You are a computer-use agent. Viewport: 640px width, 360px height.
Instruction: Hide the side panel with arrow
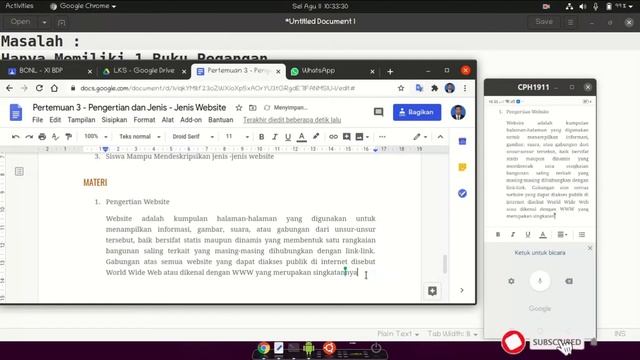462,290
